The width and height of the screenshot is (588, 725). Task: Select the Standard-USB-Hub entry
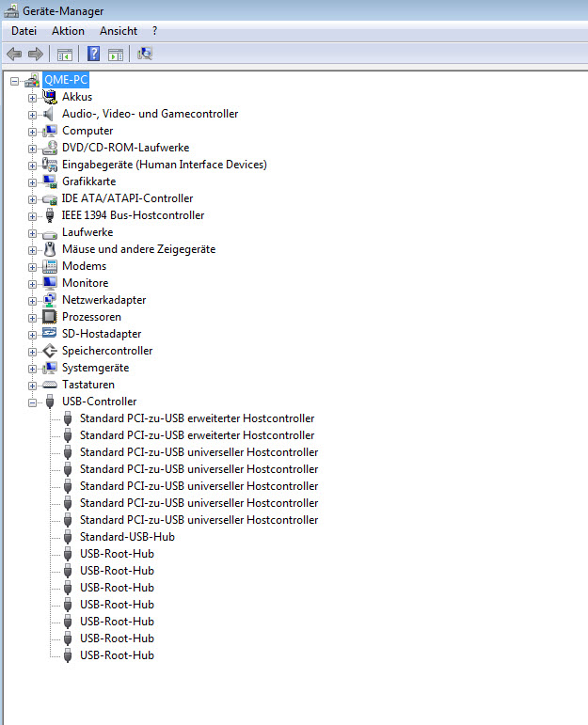[127, 537]
